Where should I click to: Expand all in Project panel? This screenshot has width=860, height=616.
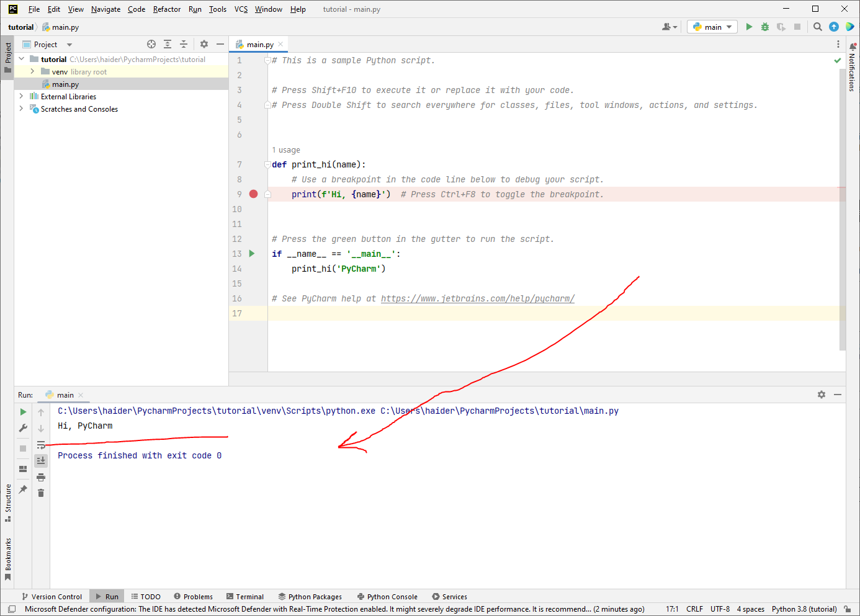coord(168,44)
